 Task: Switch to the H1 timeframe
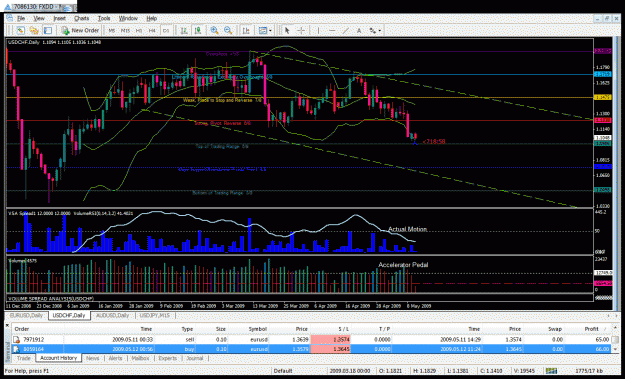139,30
